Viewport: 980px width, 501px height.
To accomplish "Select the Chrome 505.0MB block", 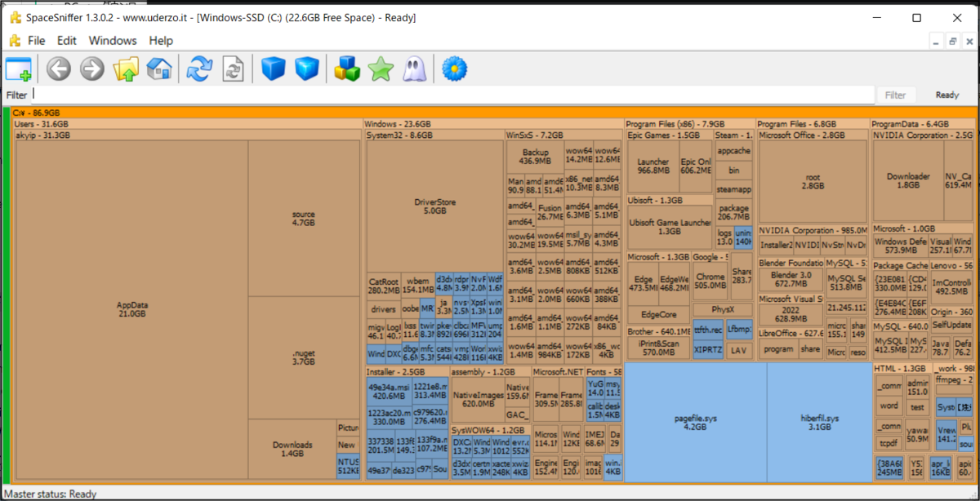I will click(710, 281).
